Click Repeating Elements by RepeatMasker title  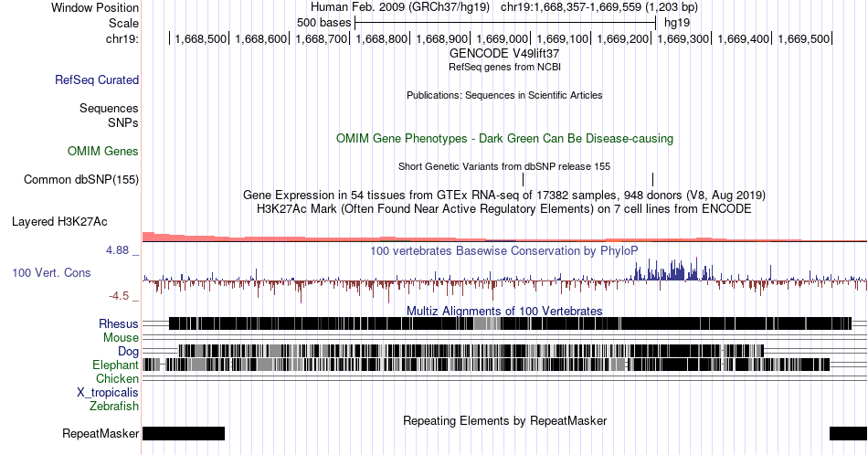point(505,420)
